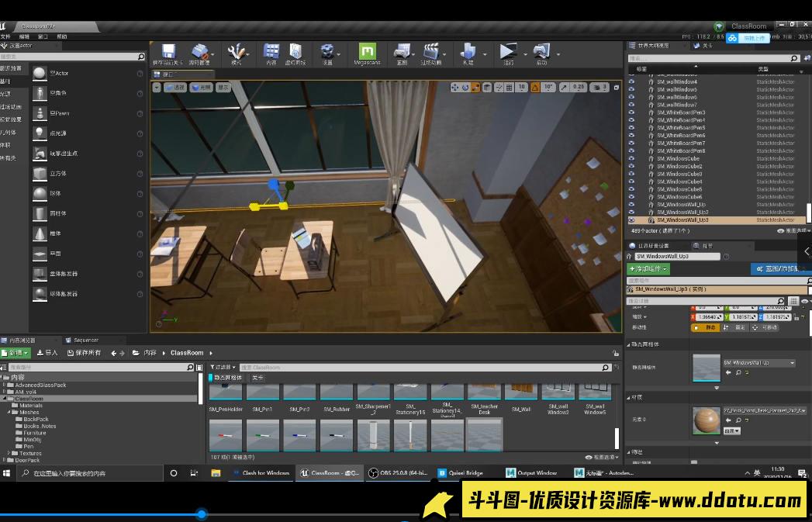
Task: Open Settings gears toolbar icon
Action: 327,52
